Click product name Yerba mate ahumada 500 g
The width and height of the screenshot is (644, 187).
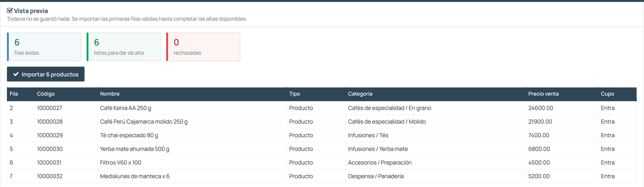pyautogui.click(x=135, y=149)
